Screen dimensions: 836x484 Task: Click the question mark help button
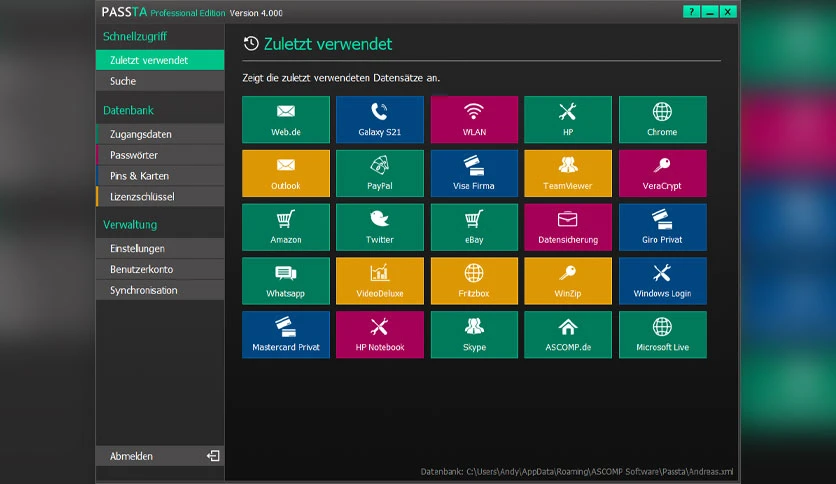[692, 12]
